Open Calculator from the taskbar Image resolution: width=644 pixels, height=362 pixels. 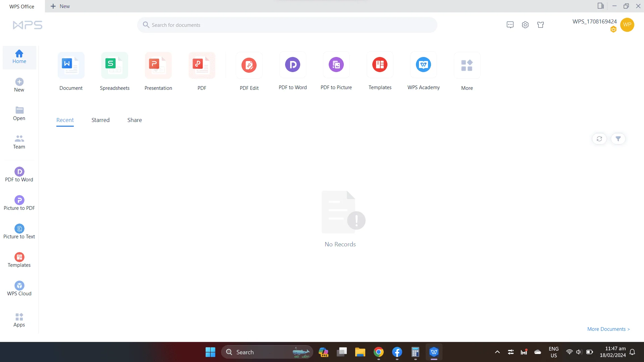[415, 352]
